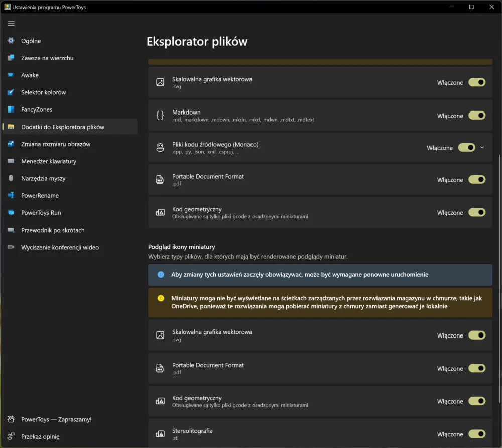Click the PowerToys — Zapraszamy! icon
This screenshot has height=448, width=502.
click(x=11, y=419)
